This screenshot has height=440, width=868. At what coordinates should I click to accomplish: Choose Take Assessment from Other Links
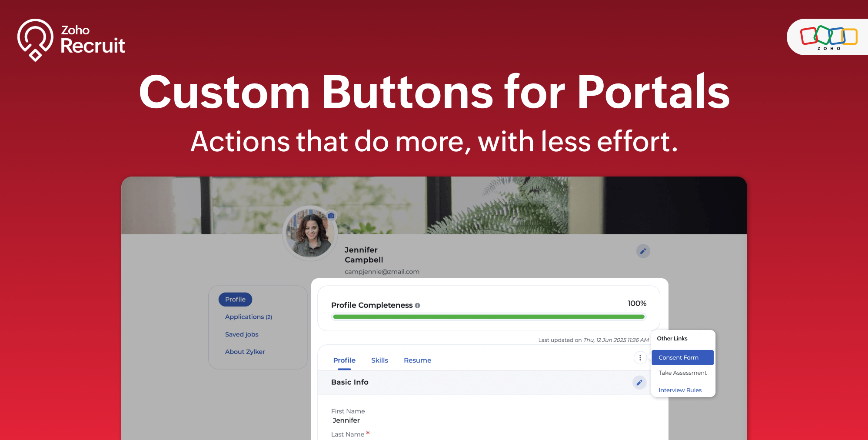[x=682, y=373]
